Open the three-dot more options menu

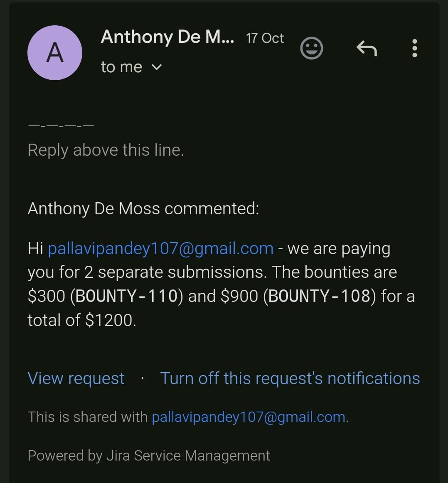(414, 49)
